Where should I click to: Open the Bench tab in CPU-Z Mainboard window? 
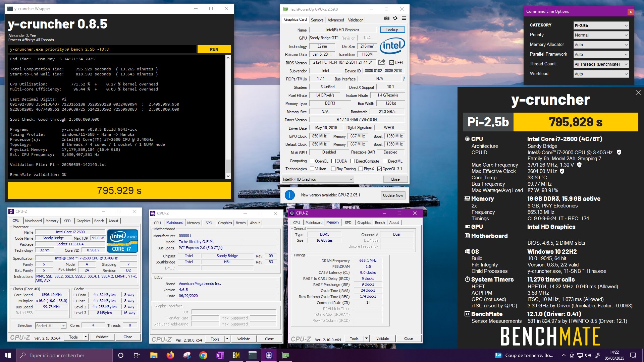(241, 223)
